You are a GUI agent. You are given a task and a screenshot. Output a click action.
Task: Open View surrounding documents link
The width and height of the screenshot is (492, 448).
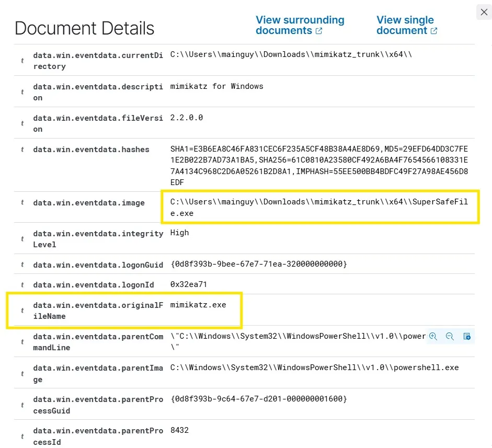[x=300, y=25]
